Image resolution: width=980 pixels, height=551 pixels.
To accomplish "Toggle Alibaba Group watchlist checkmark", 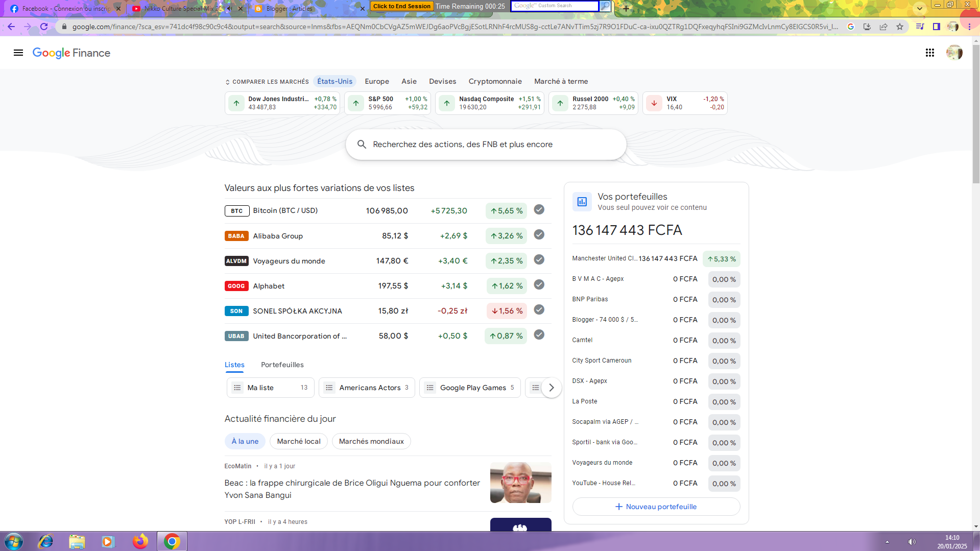I will 539,234.
